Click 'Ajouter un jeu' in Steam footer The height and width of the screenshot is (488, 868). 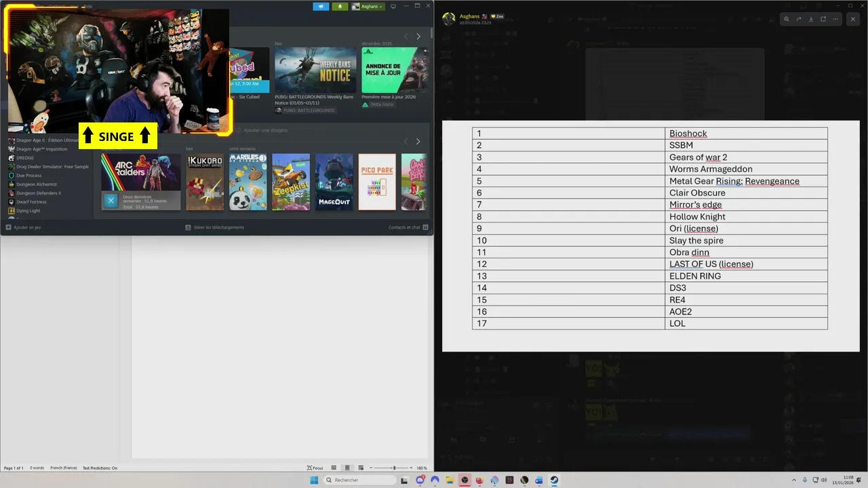24,228
